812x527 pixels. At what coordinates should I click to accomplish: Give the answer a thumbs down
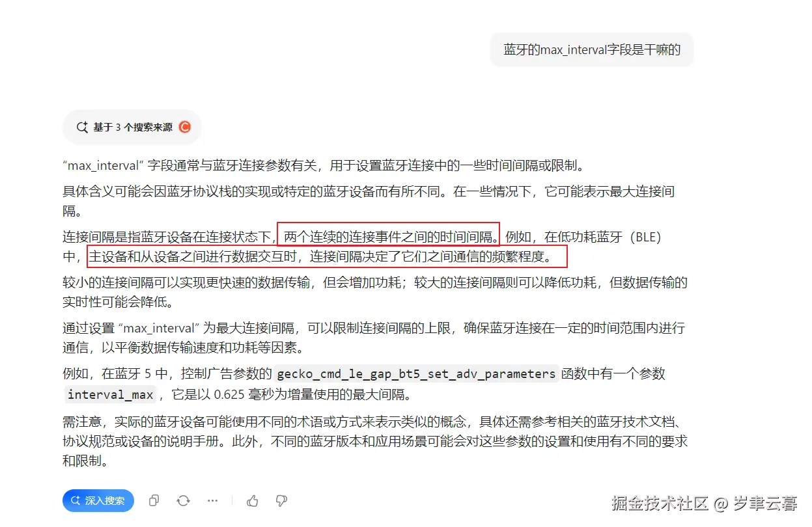[281, 500]
